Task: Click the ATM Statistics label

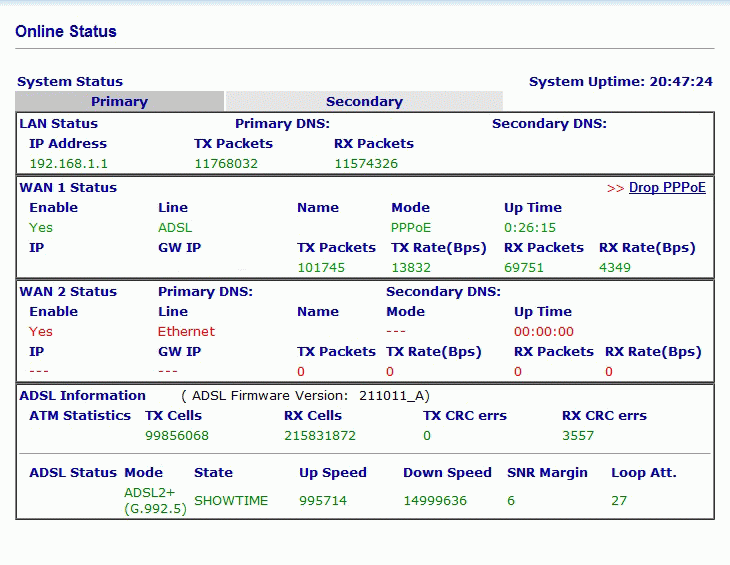Action: click(80, 416)
